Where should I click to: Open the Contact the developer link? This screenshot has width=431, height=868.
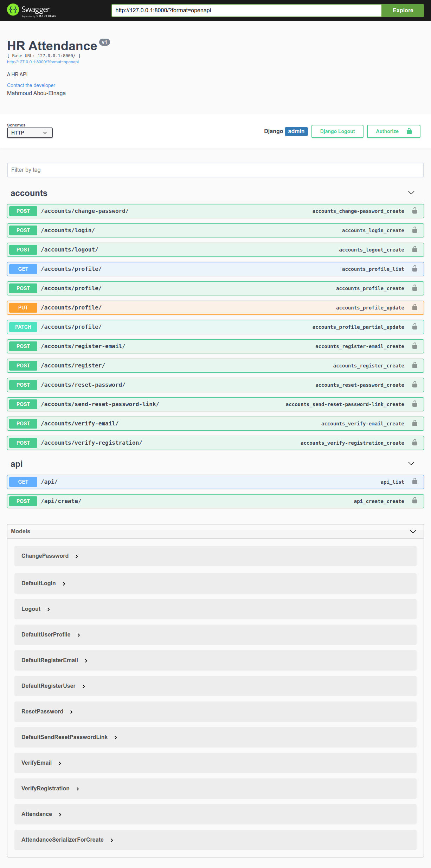point(31,85)
